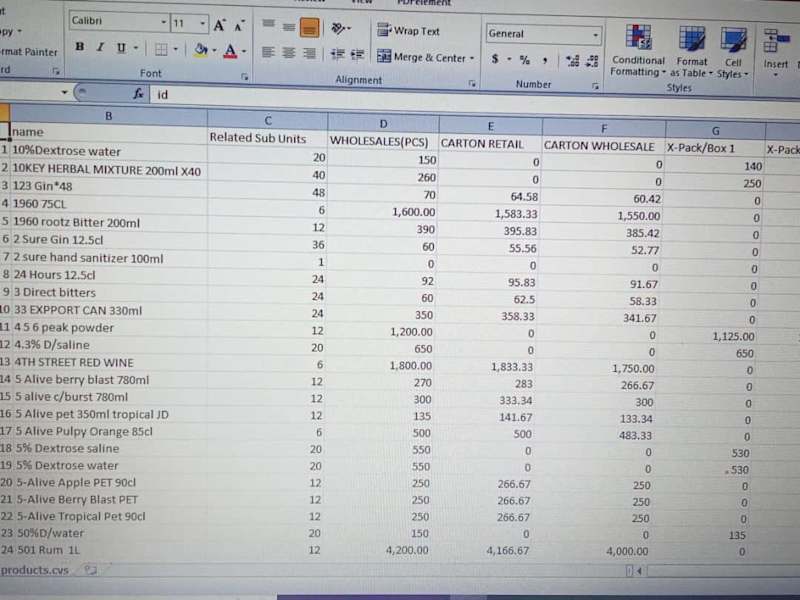800x600 pixels.
Task: Align cell content to the middle vertically
Action: coord(289,27)
